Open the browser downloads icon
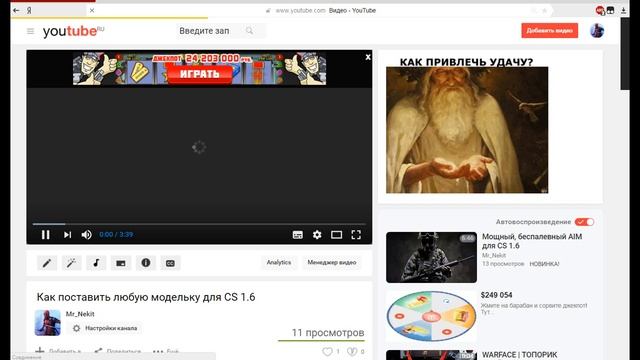640x360 pixels. pyautogui.click(x=623, y=11)
